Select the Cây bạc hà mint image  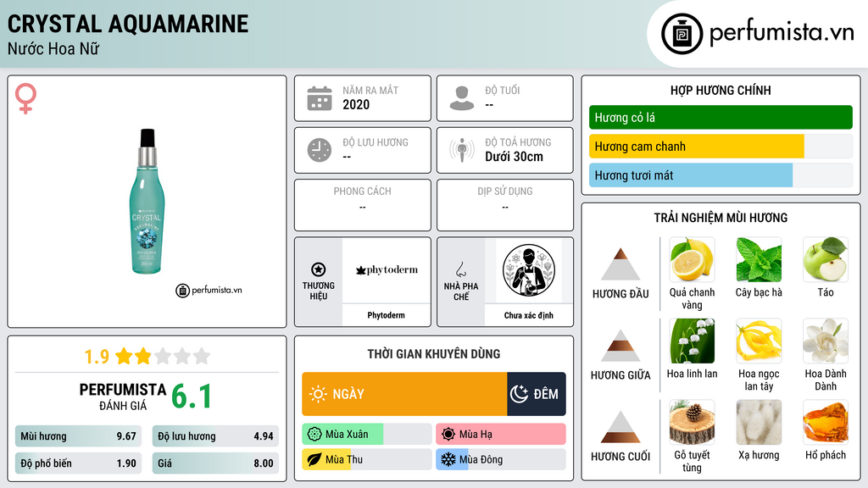coord(759,260)
